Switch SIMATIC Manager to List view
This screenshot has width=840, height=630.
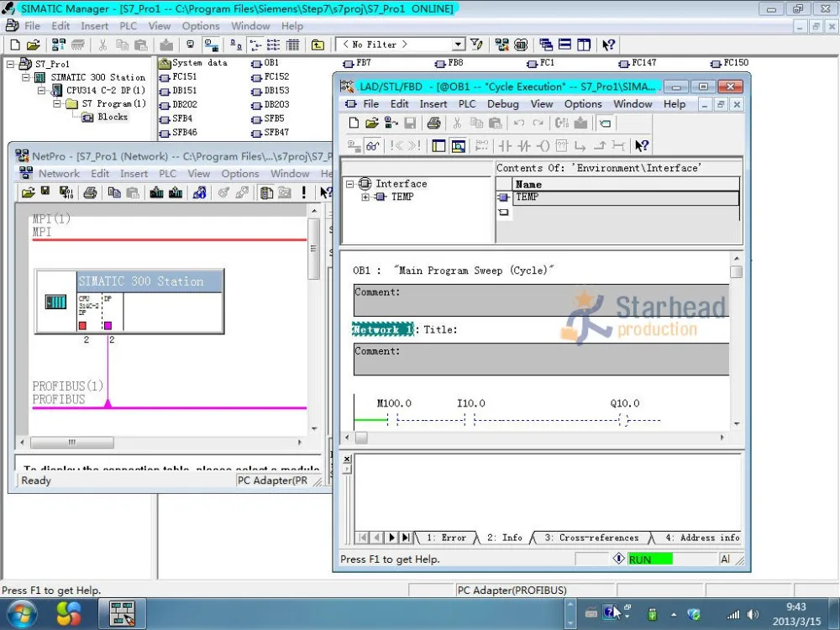click(x=274, y=45)
